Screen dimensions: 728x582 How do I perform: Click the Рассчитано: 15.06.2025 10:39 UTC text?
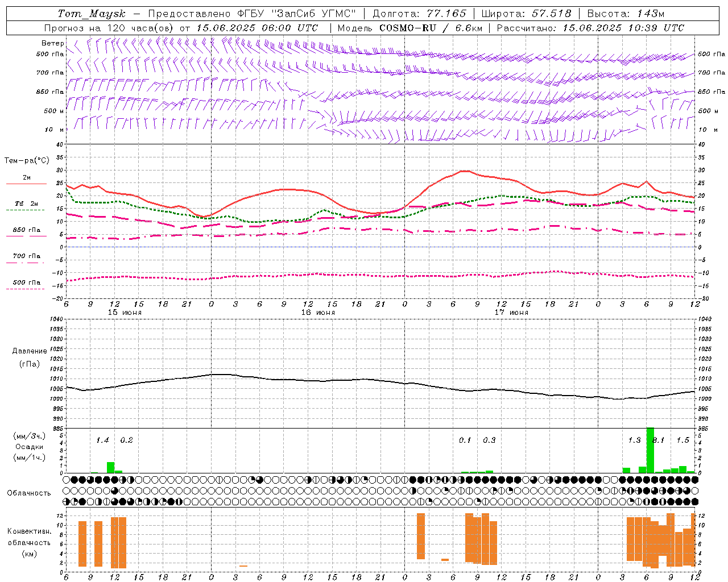pos(590,28)
